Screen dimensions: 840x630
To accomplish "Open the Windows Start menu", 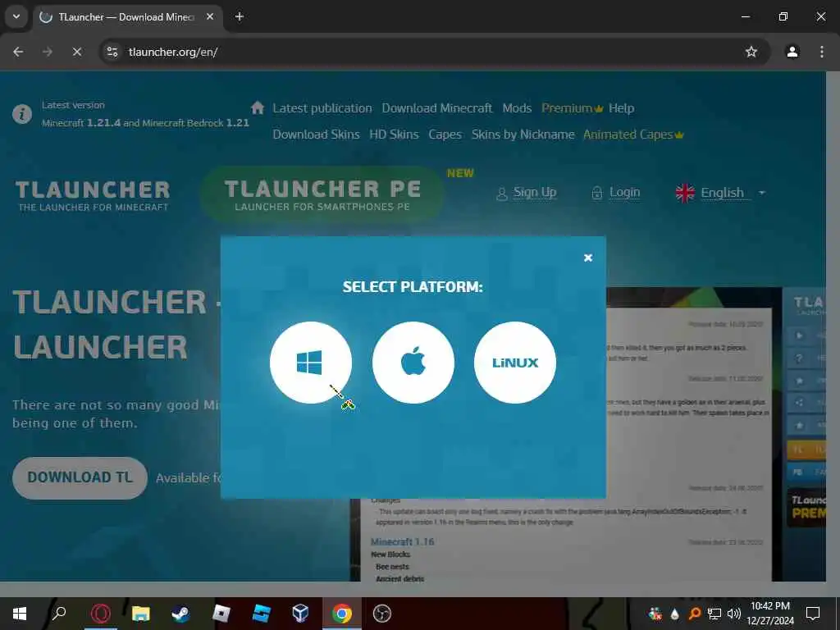I will 20,614.
